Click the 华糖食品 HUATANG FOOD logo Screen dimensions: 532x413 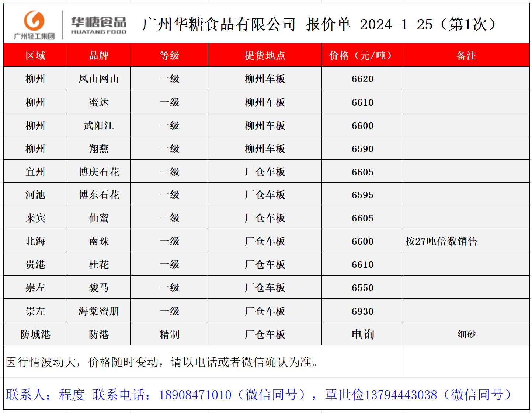(x=98, y=25)
